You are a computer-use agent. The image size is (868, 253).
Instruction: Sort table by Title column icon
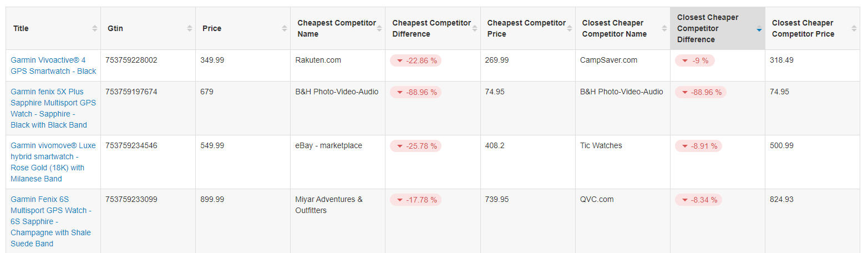pos(95,28)
